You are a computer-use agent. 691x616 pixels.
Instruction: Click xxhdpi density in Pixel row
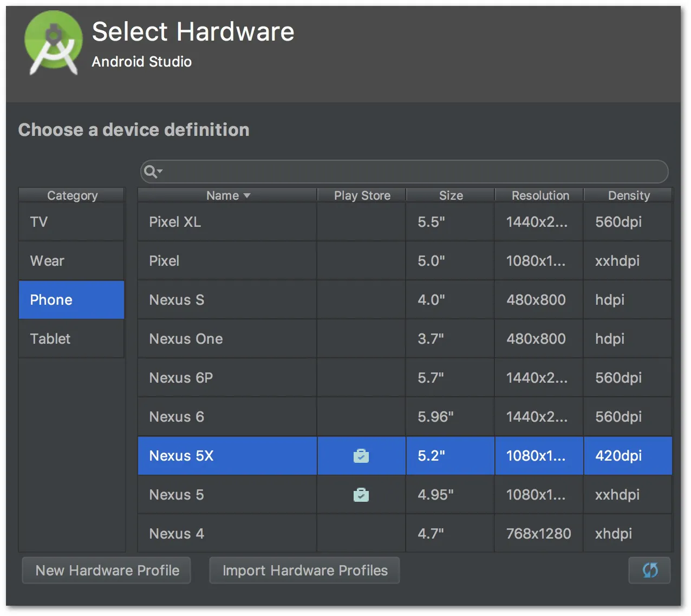628,261
